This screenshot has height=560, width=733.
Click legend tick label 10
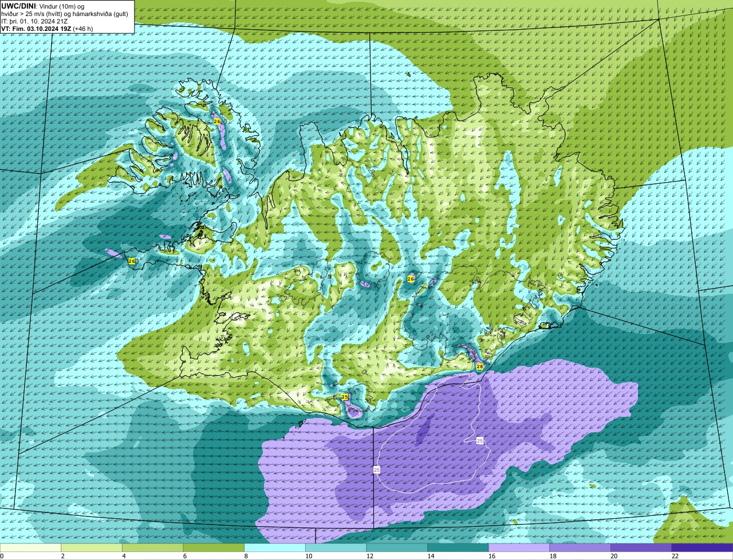[309, 556]
